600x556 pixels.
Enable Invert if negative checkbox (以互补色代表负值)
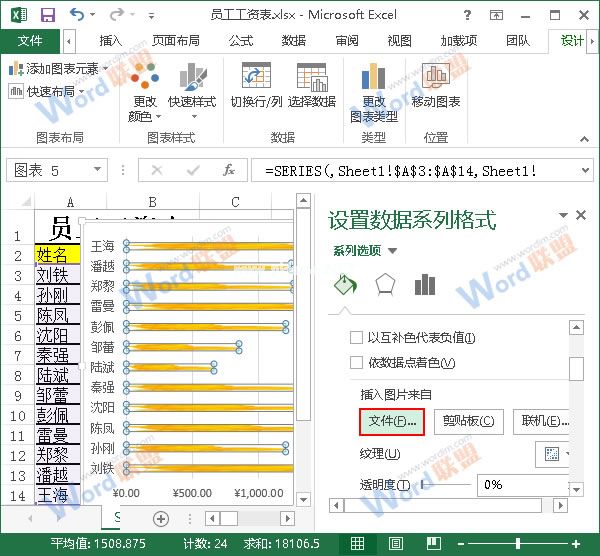coord(356,338)
